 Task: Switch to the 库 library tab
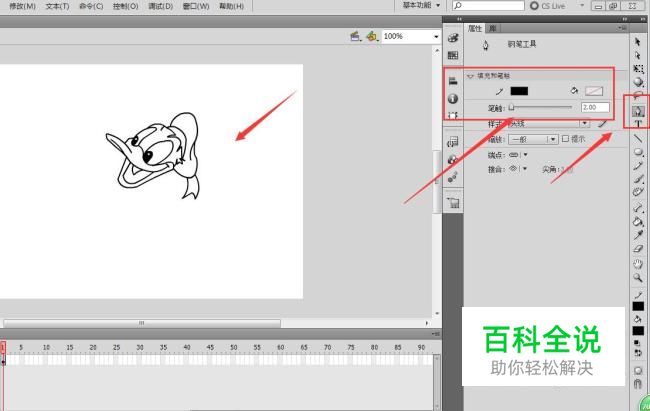click(x=492, y=28)
